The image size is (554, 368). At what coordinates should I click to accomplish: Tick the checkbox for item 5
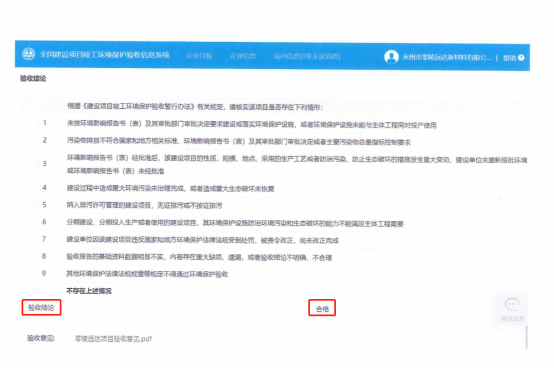click(x=37, y=204)
